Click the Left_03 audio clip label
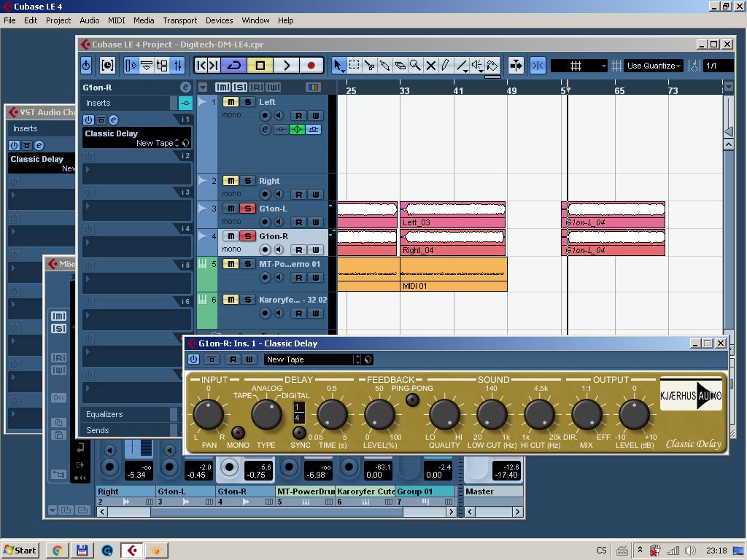 point(417,222)
